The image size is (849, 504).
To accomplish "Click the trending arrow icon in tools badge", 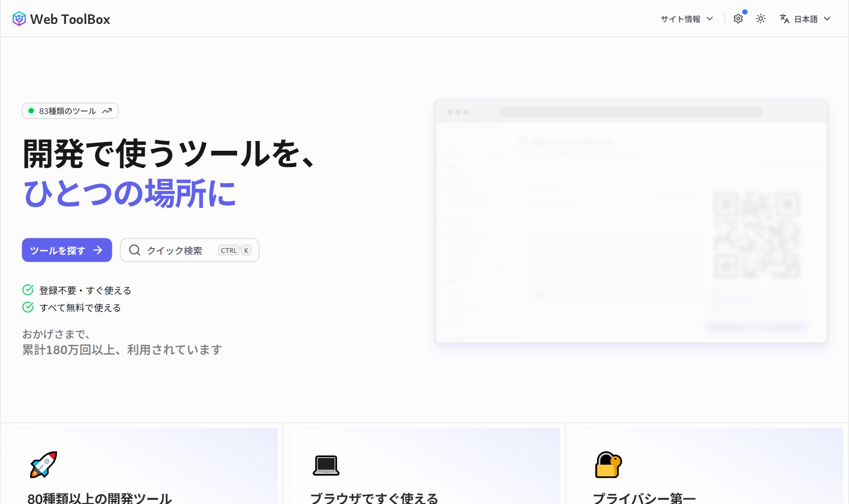I will 107,111.
